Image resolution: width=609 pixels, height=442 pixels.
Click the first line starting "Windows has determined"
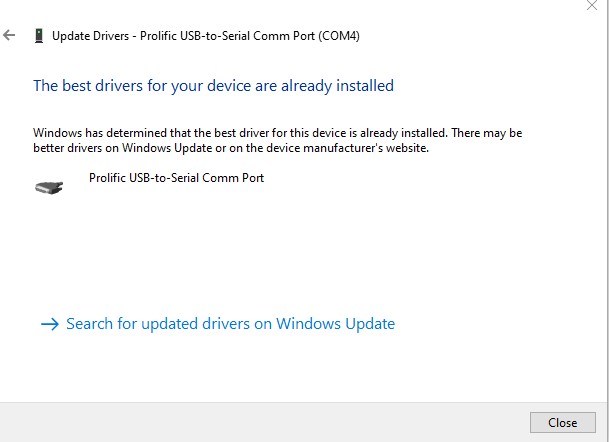(277, 133)
